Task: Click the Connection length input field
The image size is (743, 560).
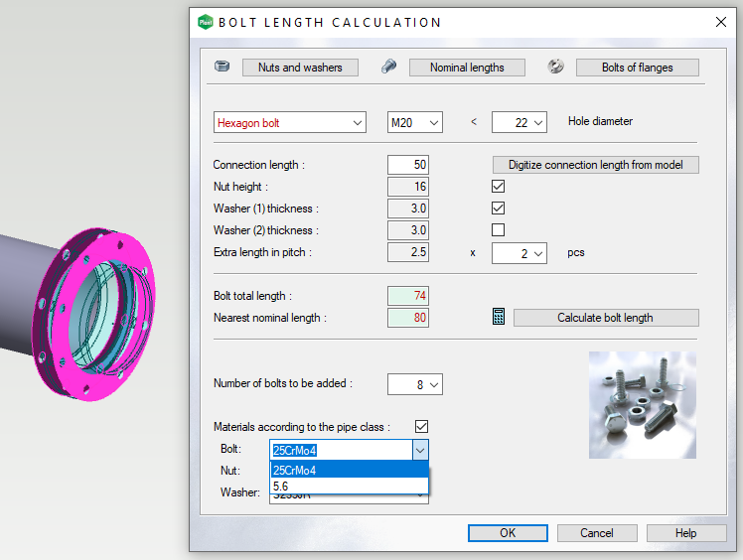Action: pos(407,165)
